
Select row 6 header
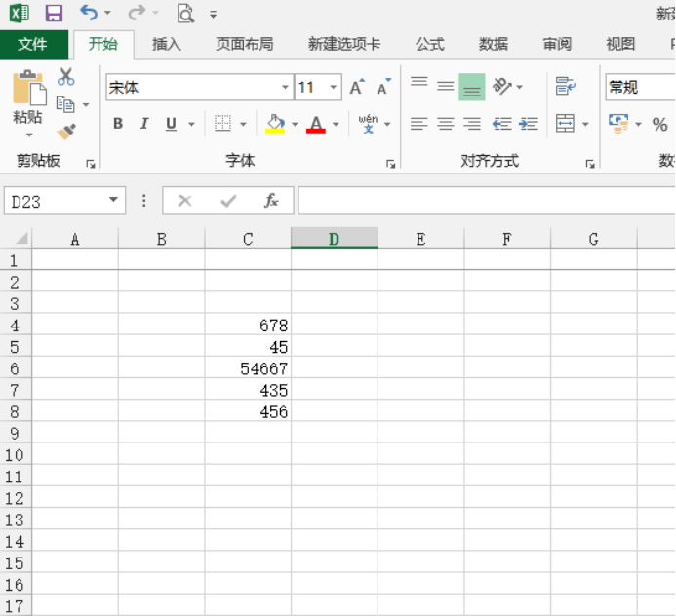click(x=16, y=367)
